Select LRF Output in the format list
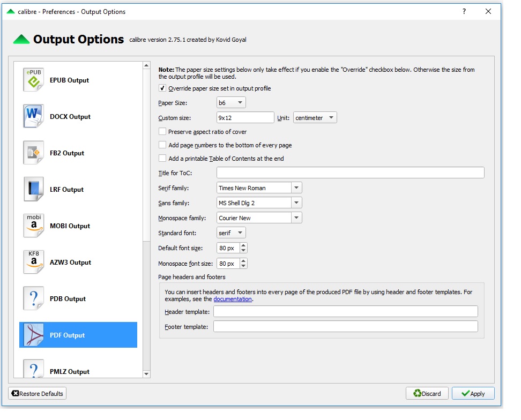The height and width of the screenshot is (420, 521). (78, 189)
